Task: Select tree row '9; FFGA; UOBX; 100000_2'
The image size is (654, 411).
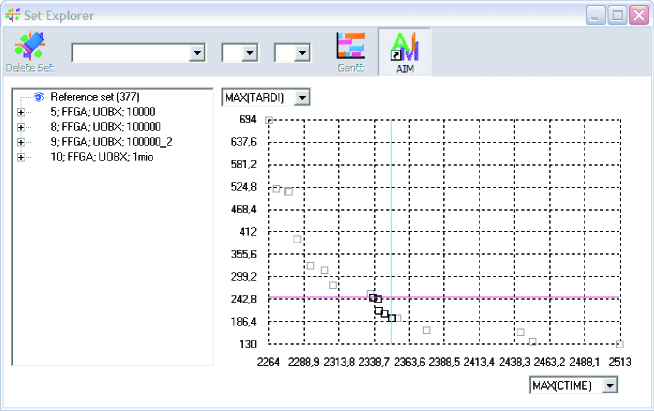Action: 111,142
